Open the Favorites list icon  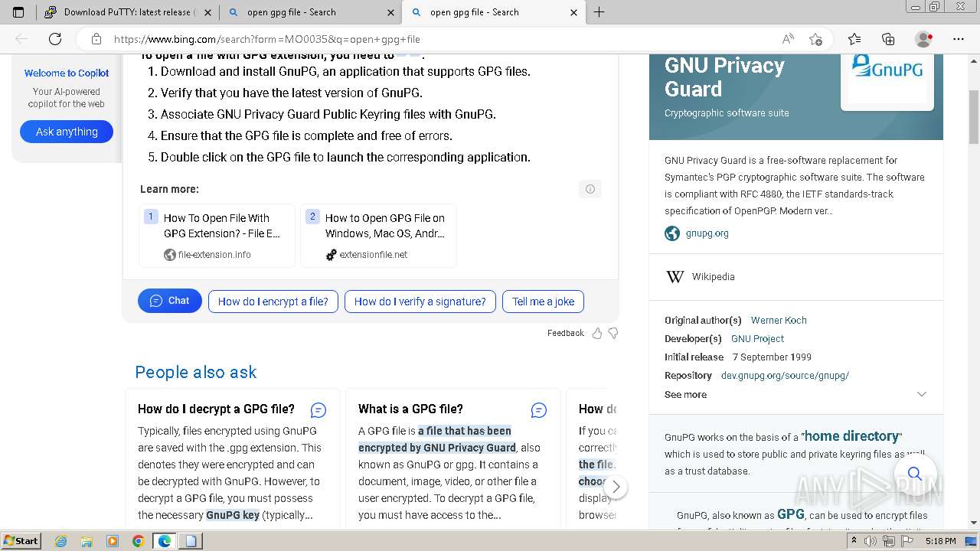pyautogui.click(x=854, y=39)
